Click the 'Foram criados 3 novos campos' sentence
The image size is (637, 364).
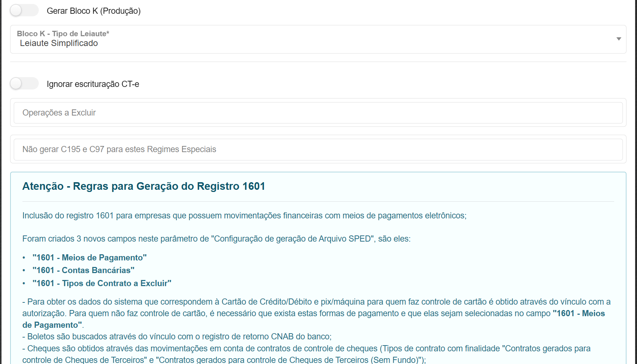click(216, 239)
